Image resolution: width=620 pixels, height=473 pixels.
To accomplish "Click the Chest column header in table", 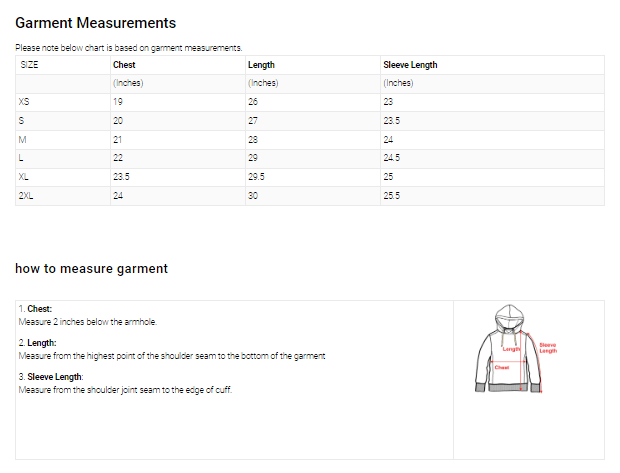I will 124,65.
